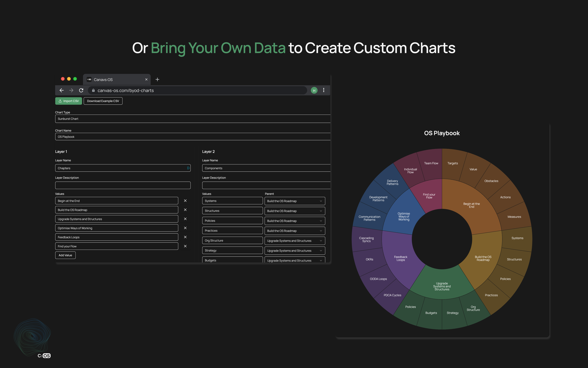Viewport: 588px width, 368px height.
Task: Edit the Layer 2 Layer Name Components field
Action: tap(266, 168)
